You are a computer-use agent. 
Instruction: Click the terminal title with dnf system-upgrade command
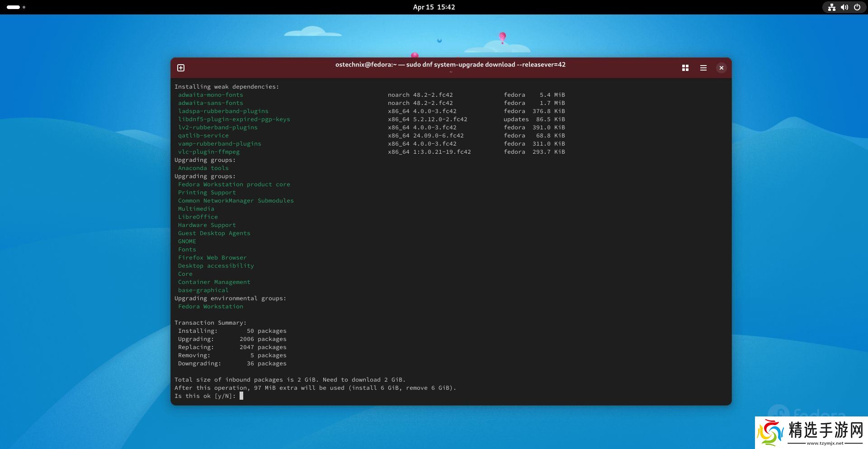[x=450, y=65]
